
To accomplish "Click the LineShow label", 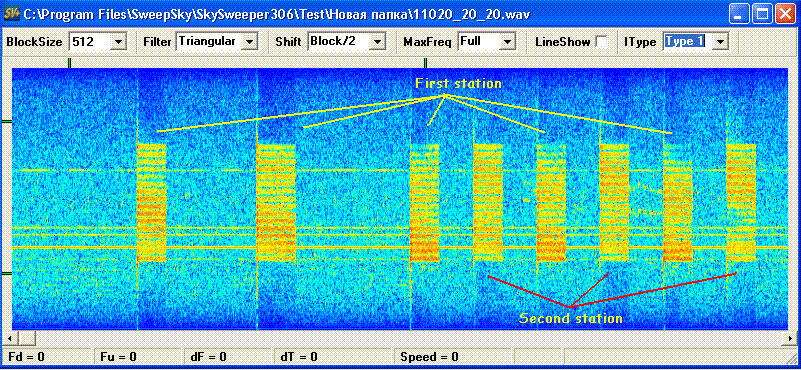I will [563, 42].
